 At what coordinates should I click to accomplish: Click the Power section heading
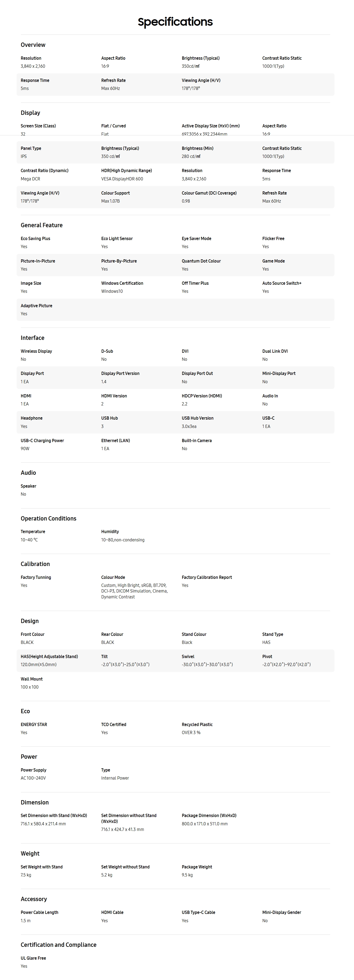click(29, 757)
